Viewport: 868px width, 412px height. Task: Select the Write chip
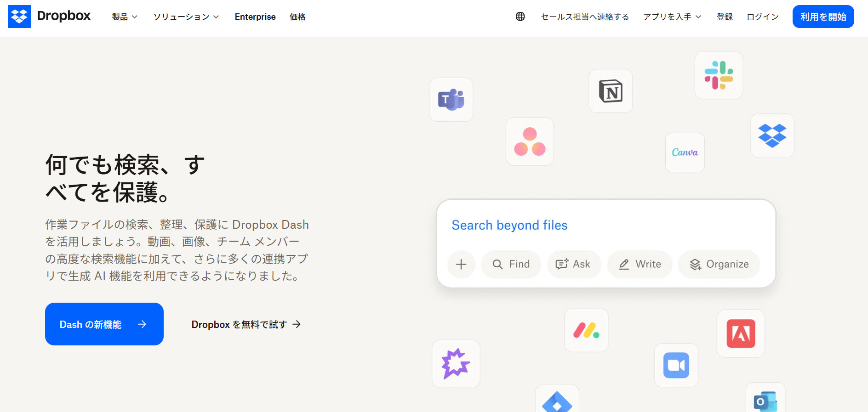point(640,264)
